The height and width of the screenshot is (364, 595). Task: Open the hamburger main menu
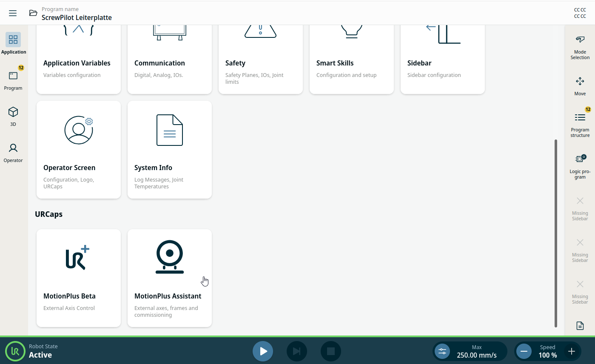click(13, 13)
